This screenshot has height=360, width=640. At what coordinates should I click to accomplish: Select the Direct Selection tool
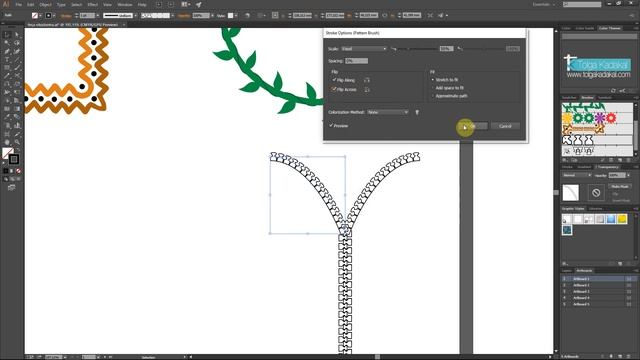[17, 35]
